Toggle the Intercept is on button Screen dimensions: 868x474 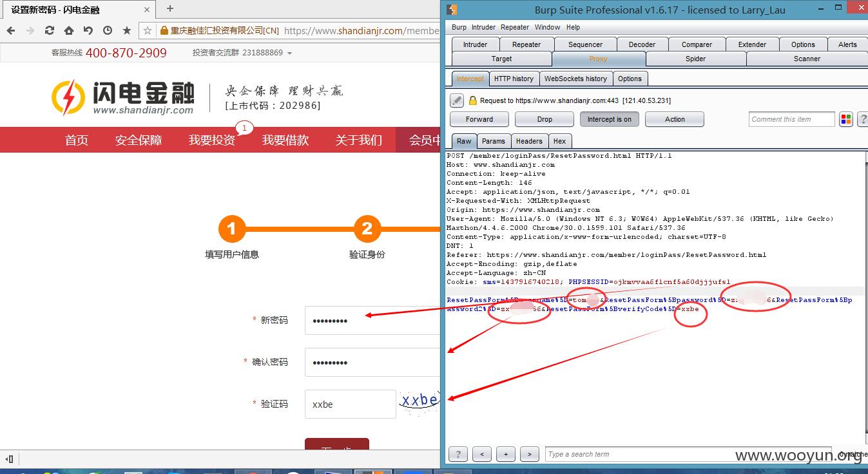(609, 119)
